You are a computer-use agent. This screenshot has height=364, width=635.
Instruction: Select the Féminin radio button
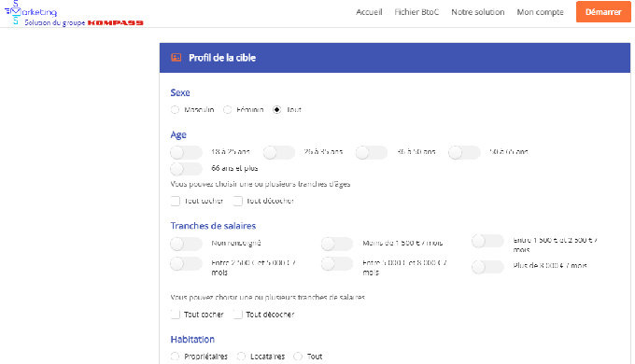point(228,110)
